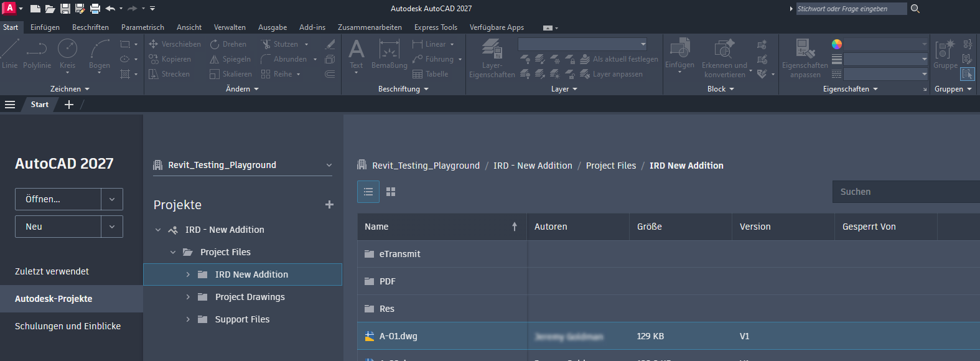Open Layer-Eigenschaften manager

(x=492, y=58)
